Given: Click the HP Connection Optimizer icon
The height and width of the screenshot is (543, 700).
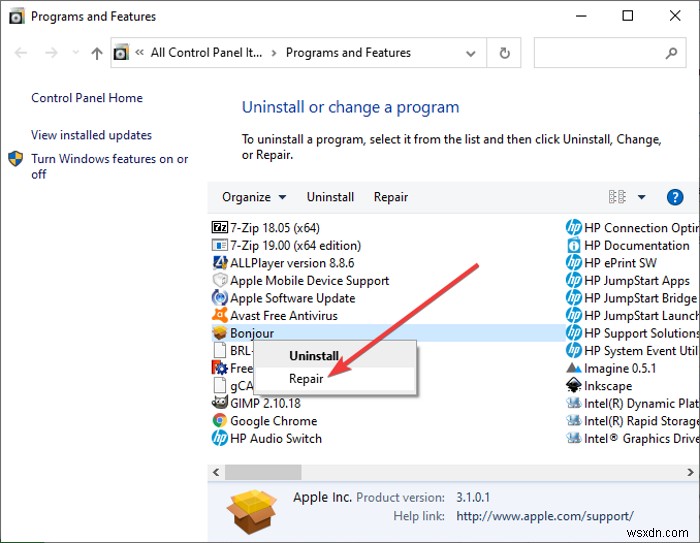Looking at the screenshot, I should tap(574, 227).
